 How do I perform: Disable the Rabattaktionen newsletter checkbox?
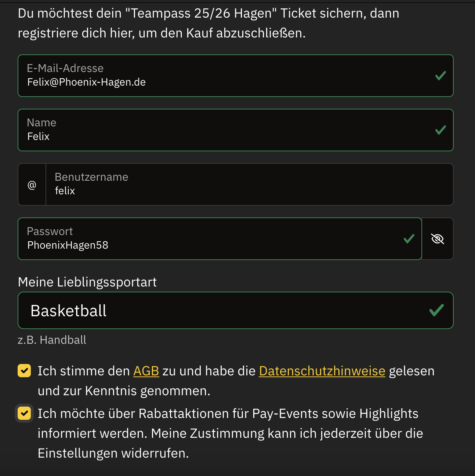click(24, 414)
